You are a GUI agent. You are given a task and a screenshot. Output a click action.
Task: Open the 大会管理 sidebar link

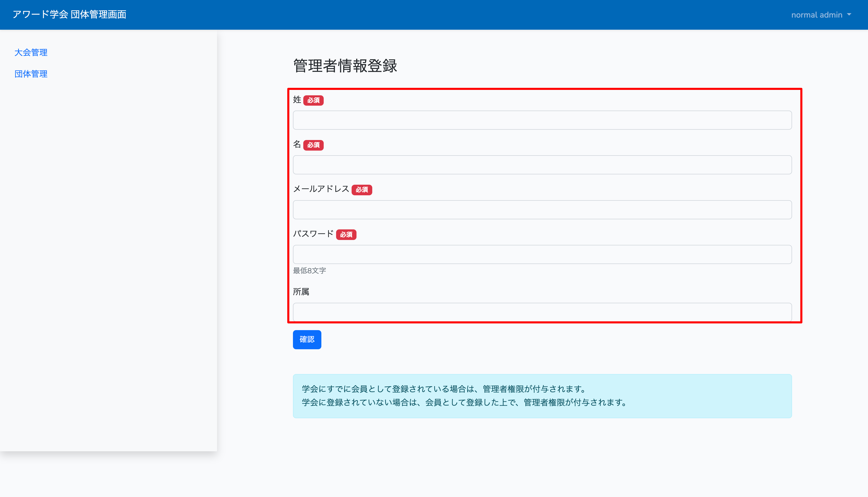(x=31, y=52)
